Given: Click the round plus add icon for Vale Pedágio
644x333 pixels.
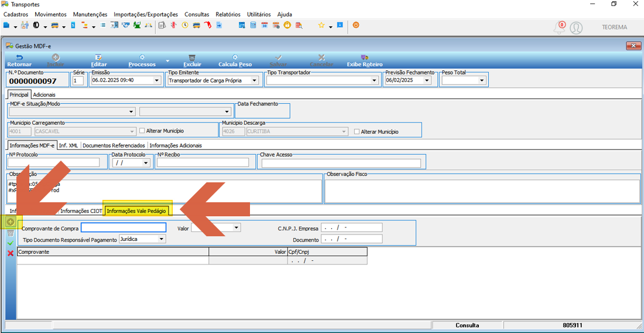Looking at the screenshot, I should [x=11, y=222].
